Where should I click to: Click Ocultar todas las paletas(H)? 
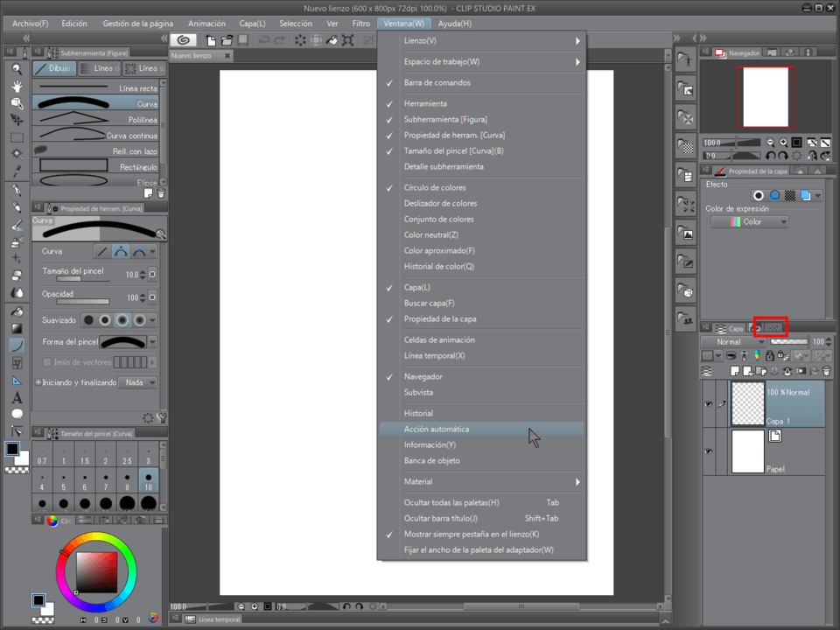[x=481, y=502]
